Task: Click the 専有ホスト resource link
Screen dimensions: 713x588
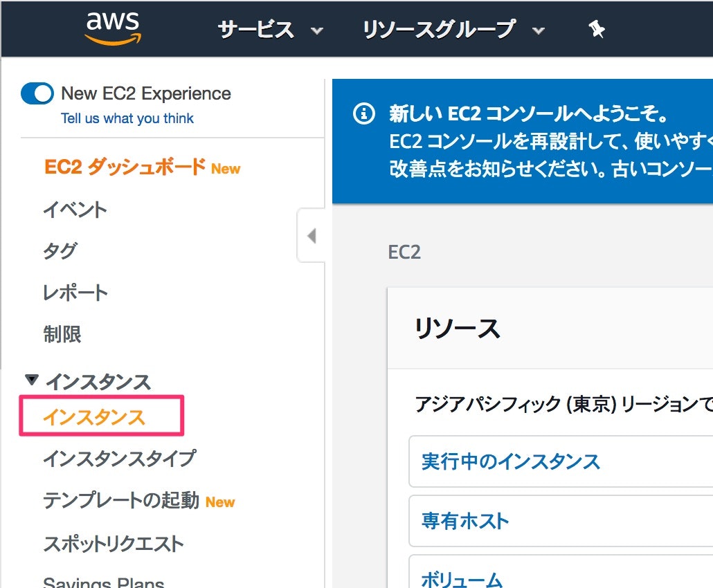Action: (x=464, y=521)
